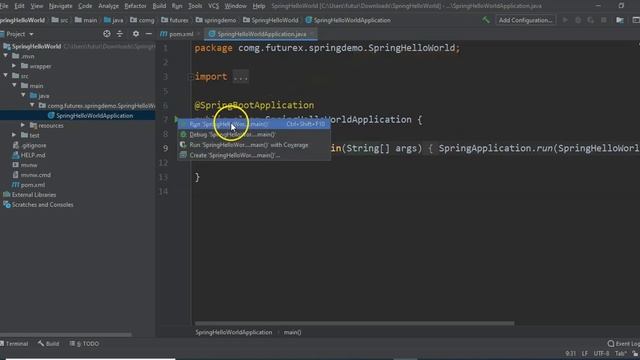Open the TODO tool window
Image resolution: width=640 pixels, height=360 pixels.
(x=84, y=344)
